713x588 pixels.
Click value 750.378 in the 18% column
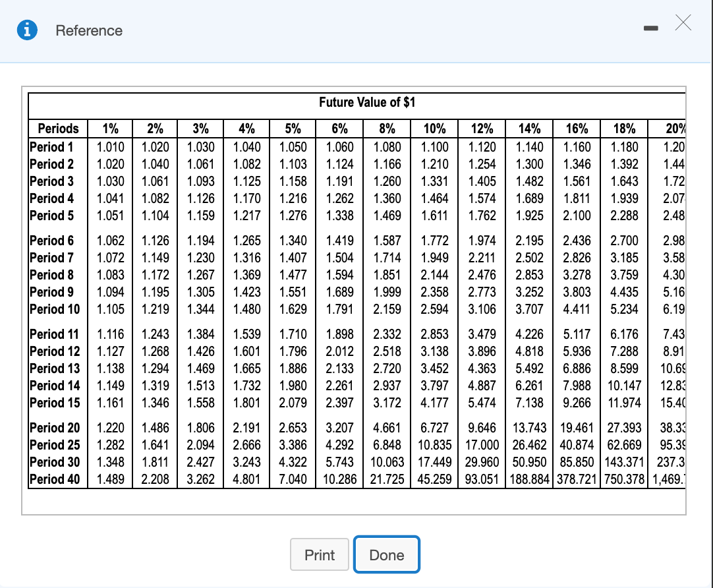coord(624,479)
